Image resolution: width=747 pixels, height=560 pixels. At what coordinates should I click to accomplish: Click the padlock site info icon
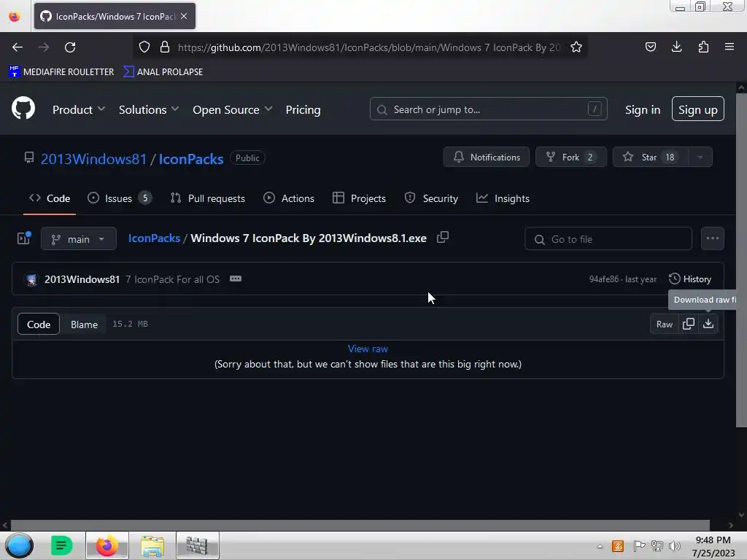pyautogui.click(x=165, y=47)
